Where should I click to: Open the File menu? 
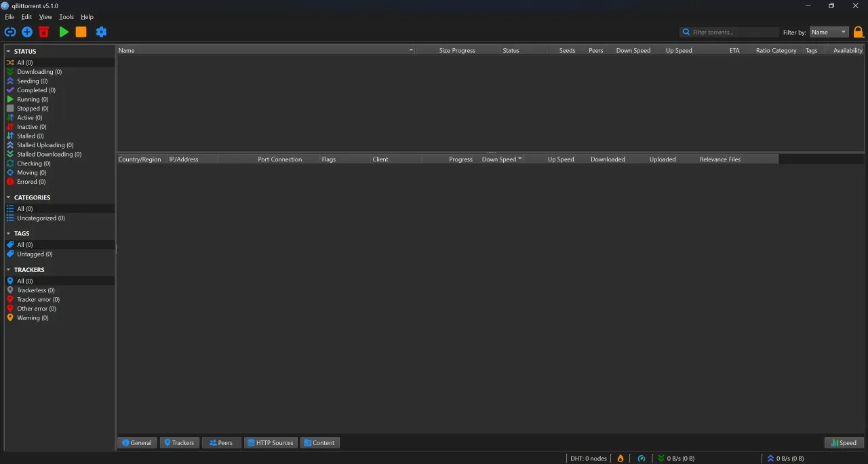click(9, 17)
